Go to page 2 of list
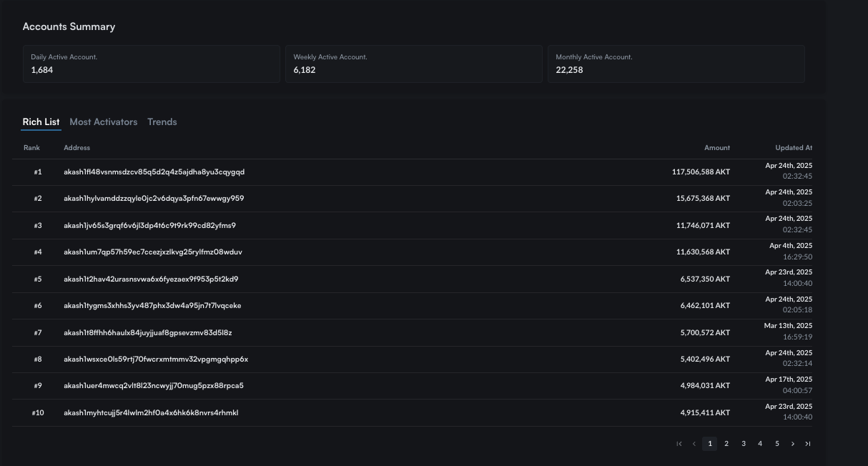Screen dimensions: 868x466 (x=726, y=444)
